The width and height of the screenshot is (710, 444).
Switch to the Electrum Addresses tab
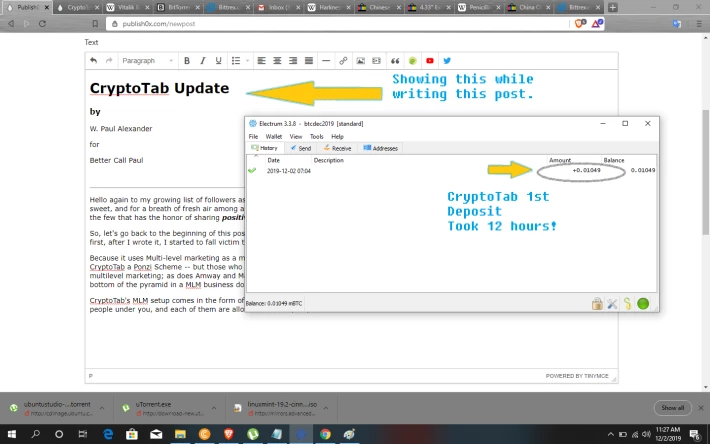[x=380, y=148]
